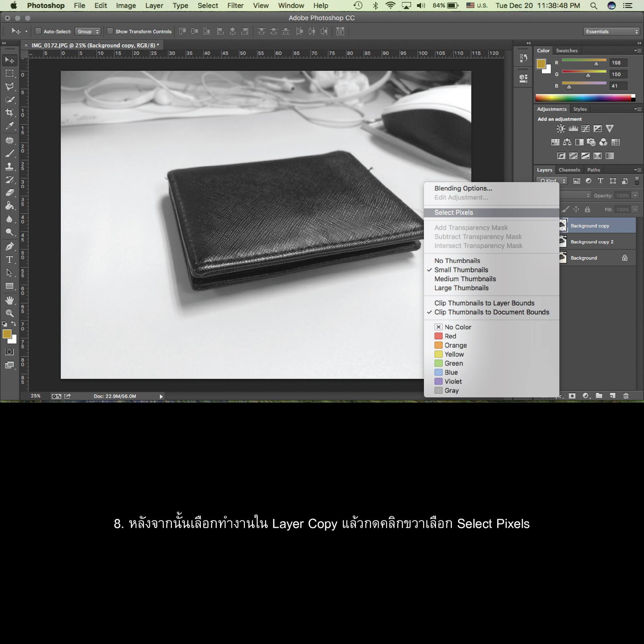Open the Opacity slider arrow
Screen dimensions: 644x644
click(635, 195)
